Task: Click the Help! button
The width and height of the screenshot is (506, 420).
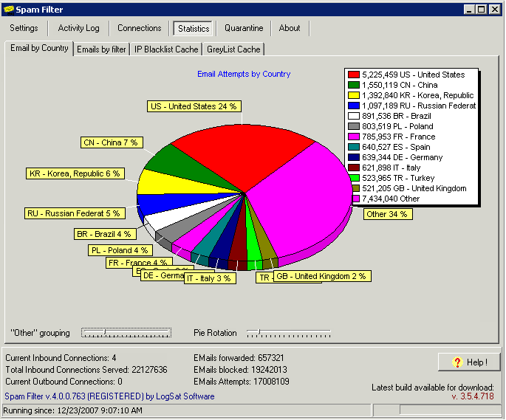Action: pyautogui.click(x=468, y=362)
